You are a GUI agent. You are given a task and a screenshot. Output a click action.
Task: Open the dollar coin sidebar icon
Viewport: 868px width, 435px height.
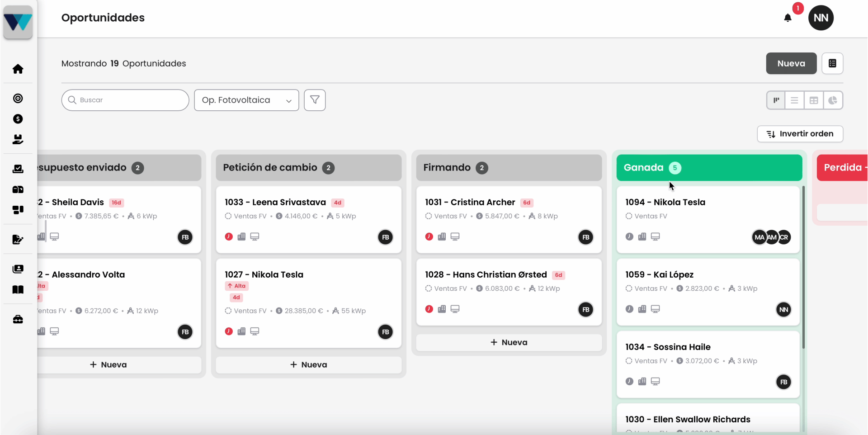click(18, 119)
